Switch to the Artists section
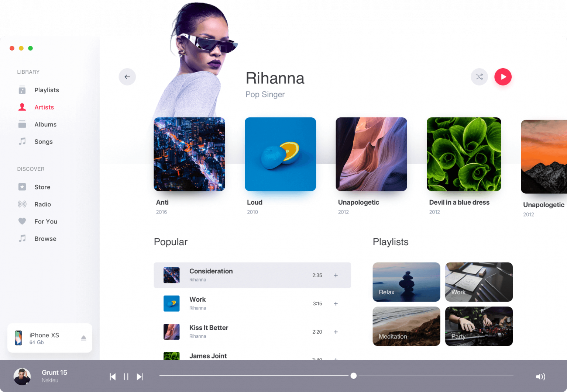567x392 pixels. click(44, 107)
